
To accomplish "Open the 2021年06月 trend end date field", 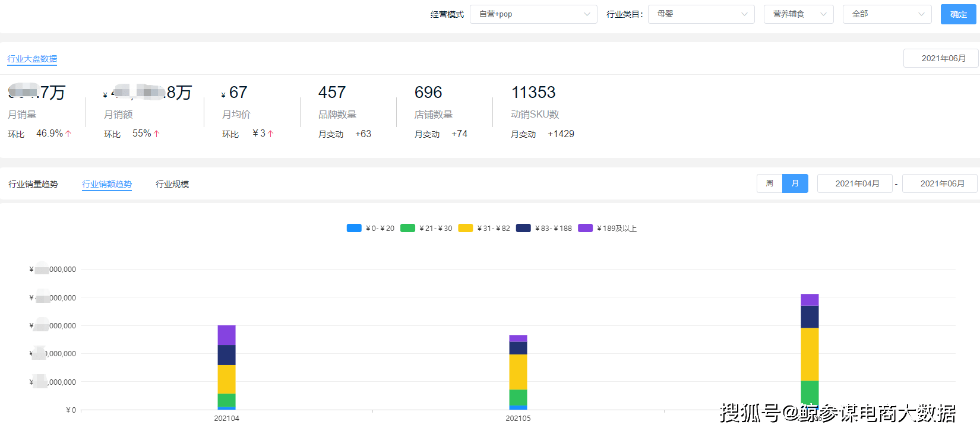I will tap(940, 183).
